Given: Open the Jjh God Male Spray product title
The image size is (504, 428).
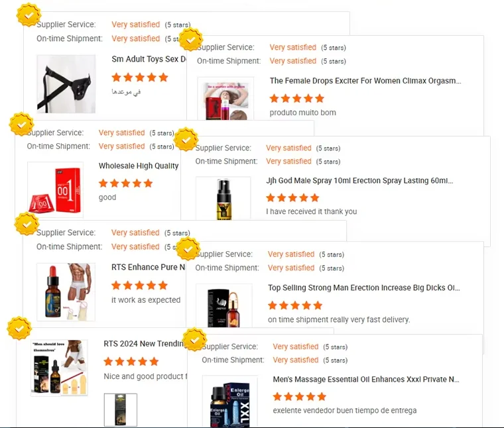Looking at the screenshot, I should pyautogui.click(x=359, y=181).
